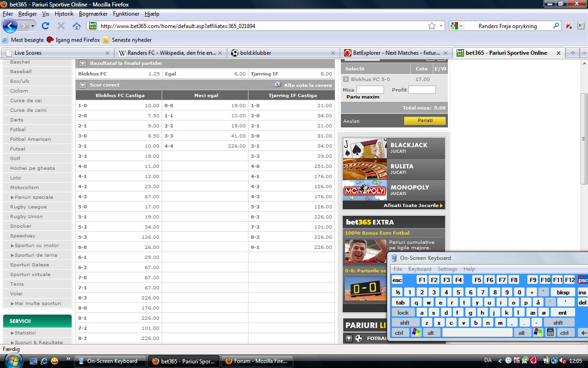Click the DA language indicator in tray
This screenshot has width=588, height=368.
[x=488, y=361]
